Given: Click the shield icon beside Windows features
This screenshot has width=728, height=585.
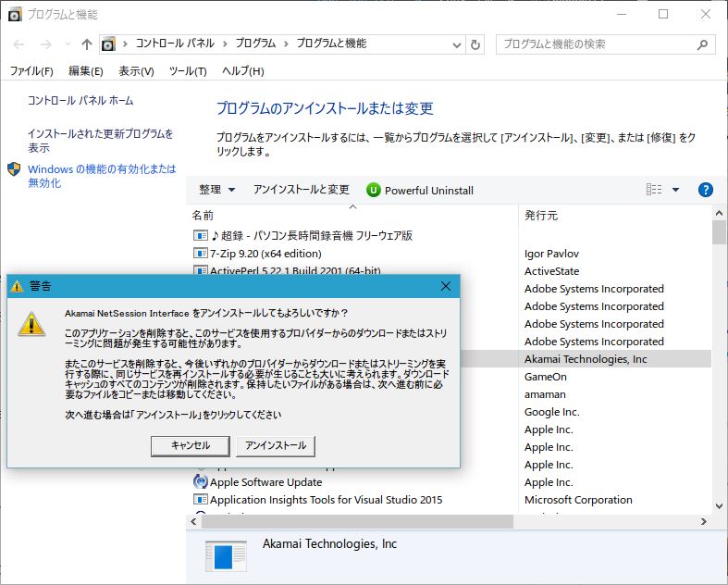Looking at the screenshot, I should tap(14, 169).
